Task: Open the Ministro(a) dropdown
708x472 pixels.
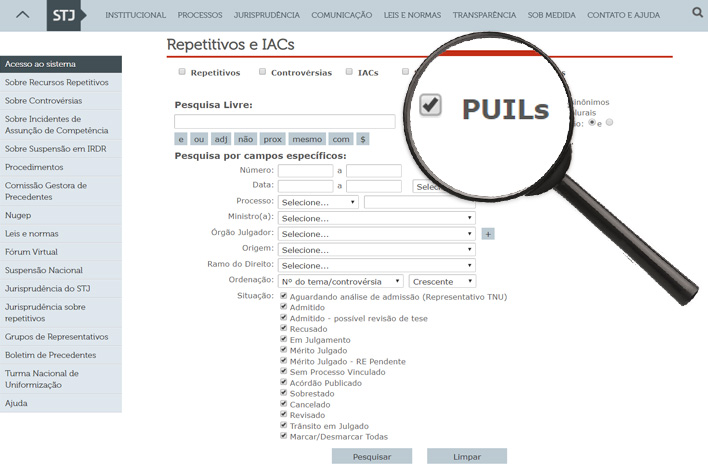Action: click(x=376, y=218)
